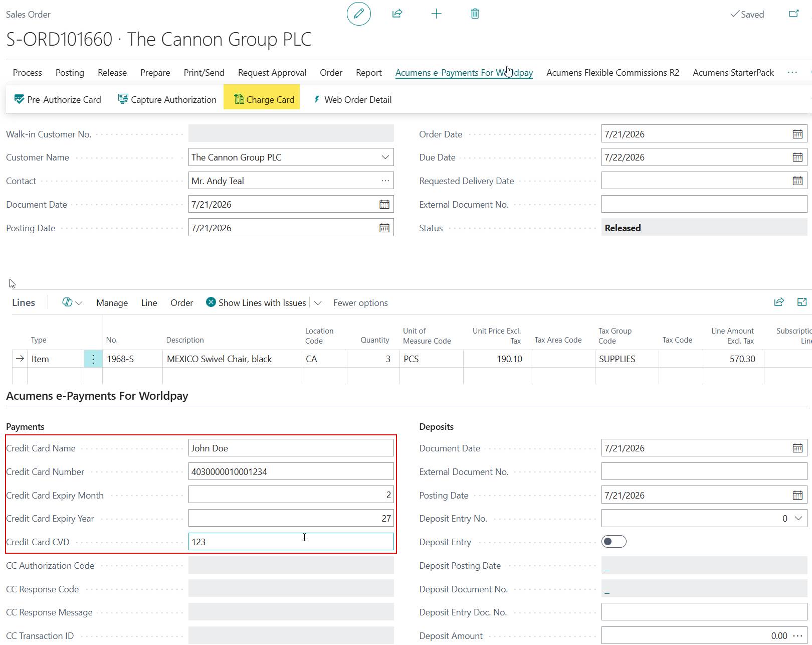Click the SUPPLIES tax group cell
Image resolution: width=812 pixels, height=645 pixels.
(627, 359)
